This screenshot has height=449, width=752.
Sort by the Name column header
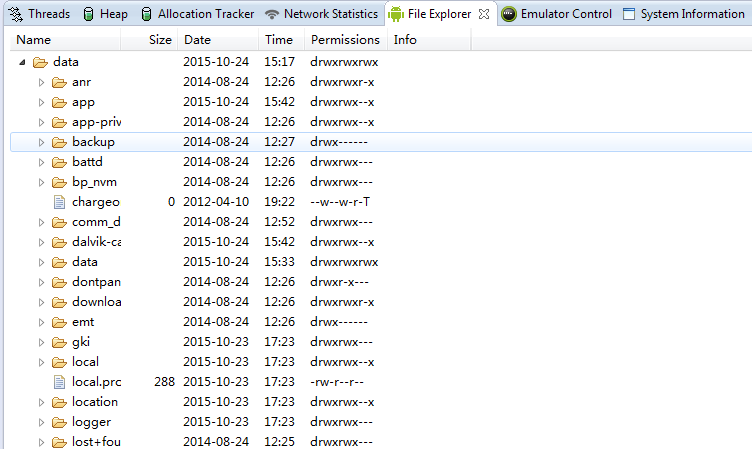point(65,40)
